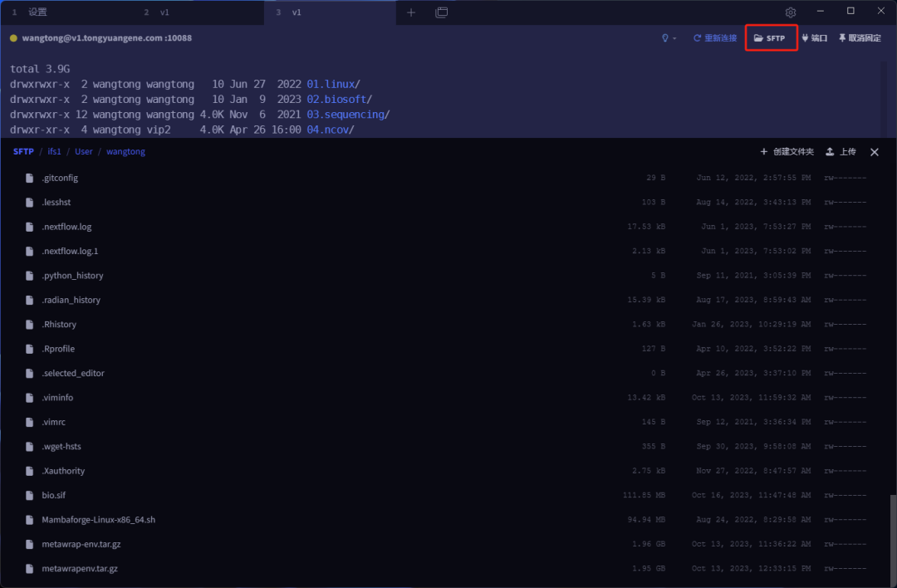897x588 pixels.
Task: Select the bio.sif file name
Action: 53,495
